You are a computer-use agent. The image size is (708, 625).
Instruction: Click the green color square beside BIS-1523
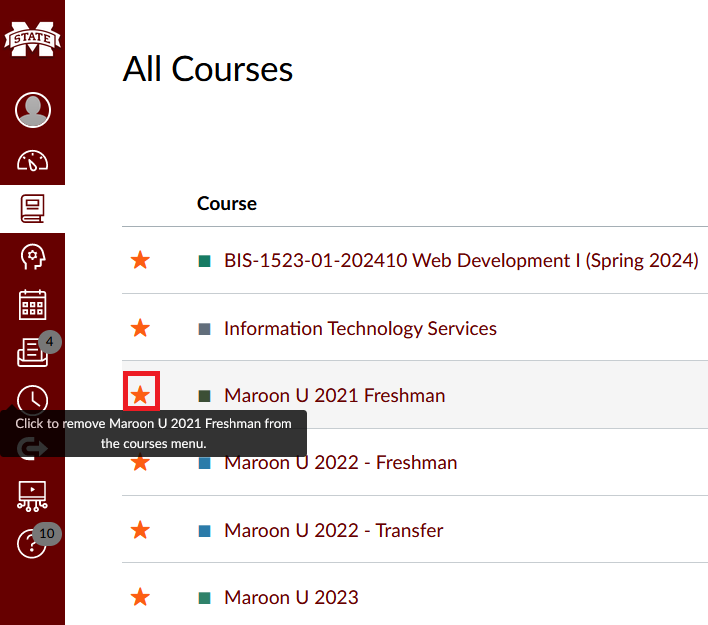[205, 261]
